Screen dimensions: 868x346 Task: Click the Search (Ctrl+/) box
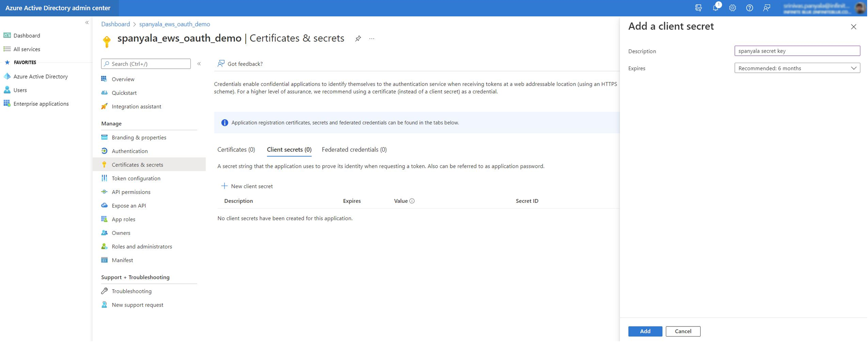click(146, 63)
